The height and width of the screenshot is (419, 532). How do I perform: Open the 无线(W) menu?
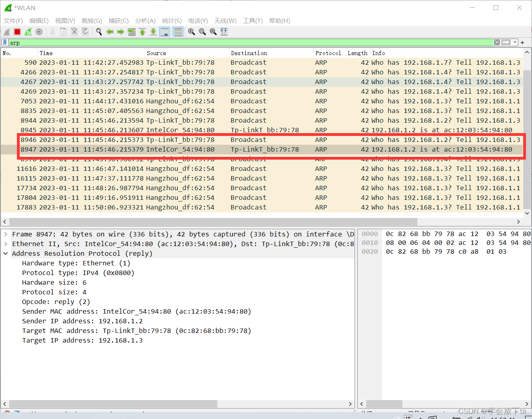click(x=225, y=21)
